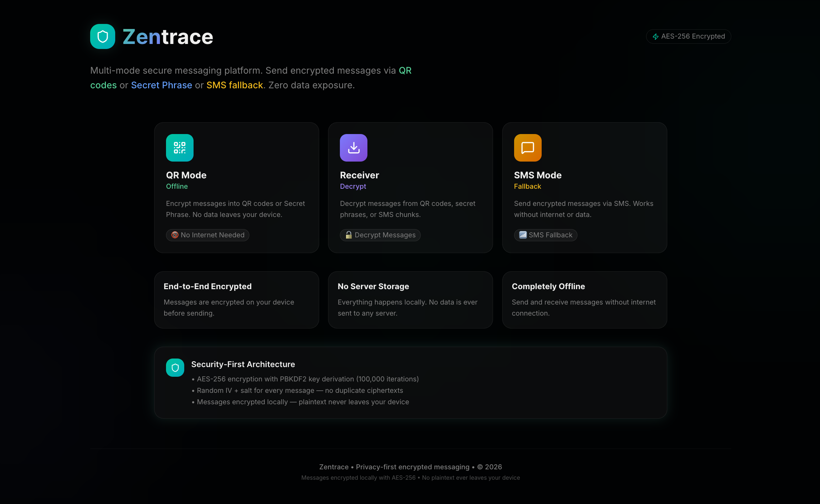820x504 pixels.
Task: Click the signal bars icon in SMS Fallback
Action: coord(523,235)
